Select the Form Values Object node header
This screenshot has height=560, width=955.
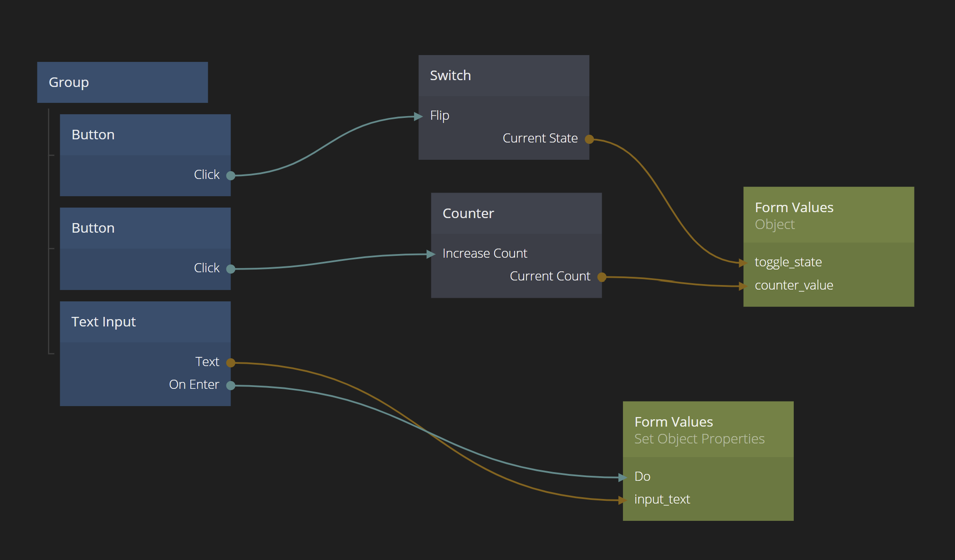coord(828,215)
